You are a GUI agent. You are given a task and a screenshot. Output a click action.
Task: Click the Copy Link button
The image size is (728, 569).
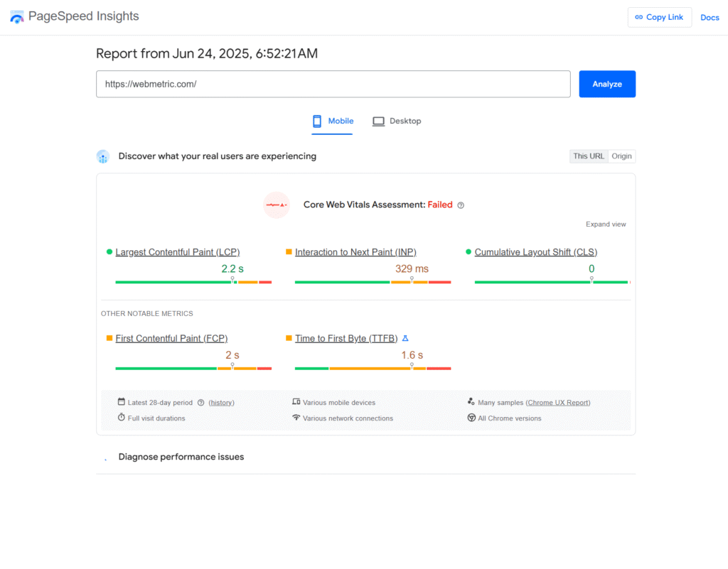click(659, 17)
